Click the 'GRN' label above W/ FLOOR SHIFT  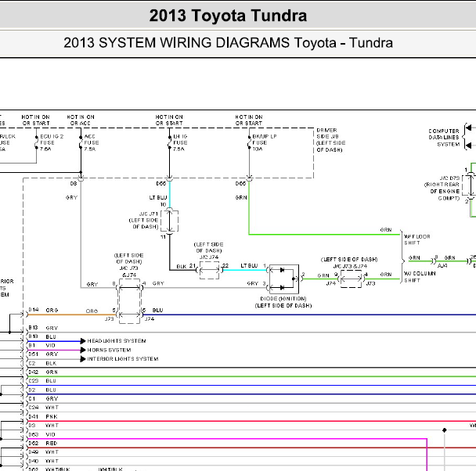pyautogui.click(x=386, y=230)
